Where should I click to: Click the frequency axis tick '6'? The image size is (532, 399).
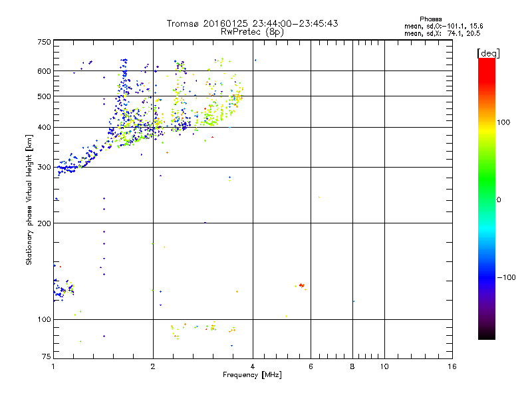coord(311,366)
